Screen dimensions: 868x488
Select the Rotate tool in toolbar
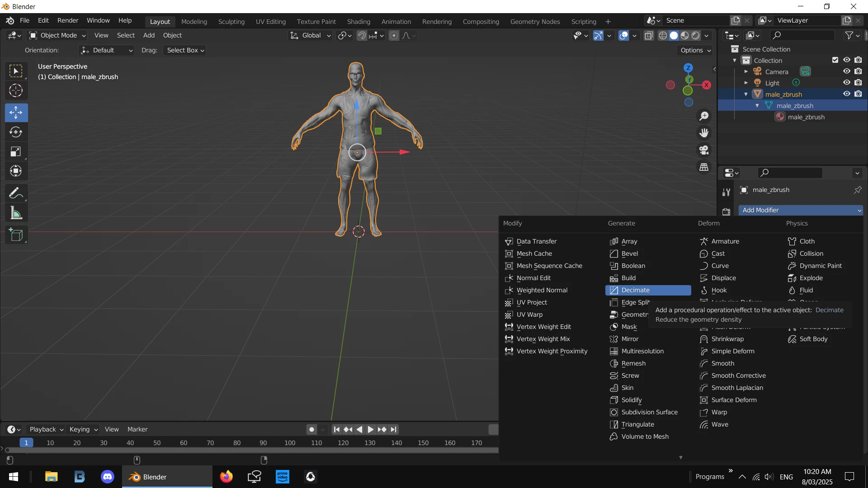pyautogui.click(x=16, y=132)
